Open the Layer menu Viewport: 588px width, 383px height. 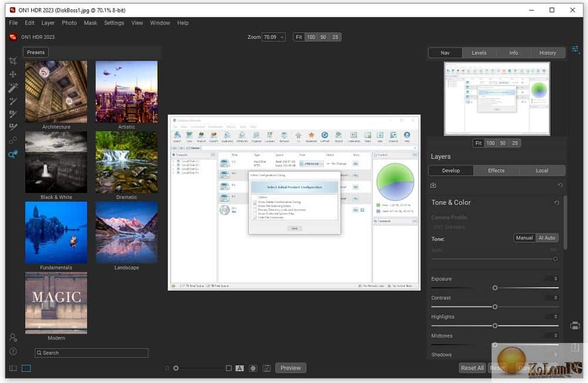pyautogui.click(x=48, y=23)
